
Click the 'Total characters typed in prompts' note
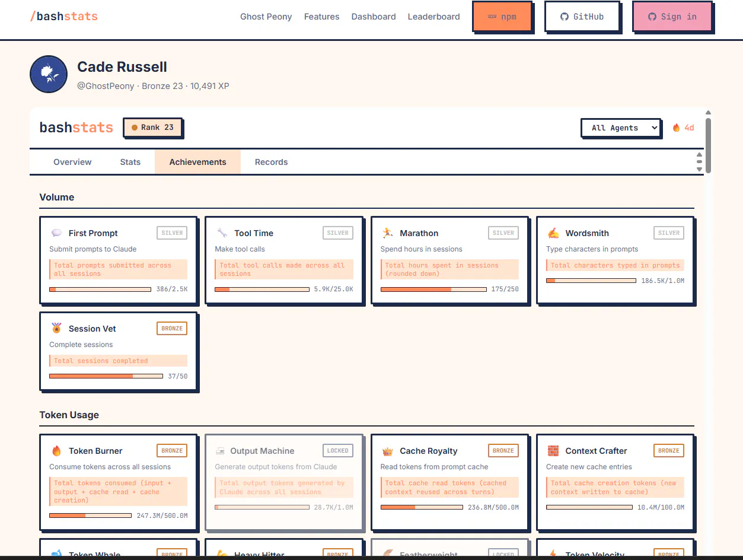point(615,265)
